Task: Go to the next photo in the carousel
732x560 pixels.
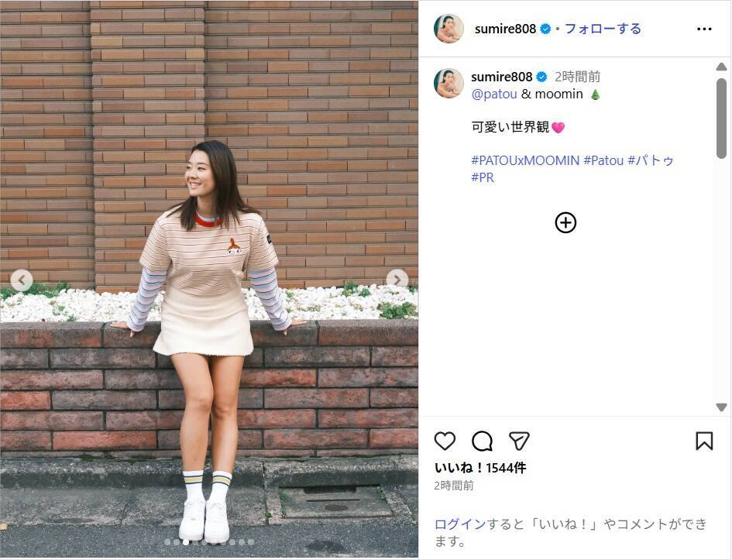Action: coord(397,280)
